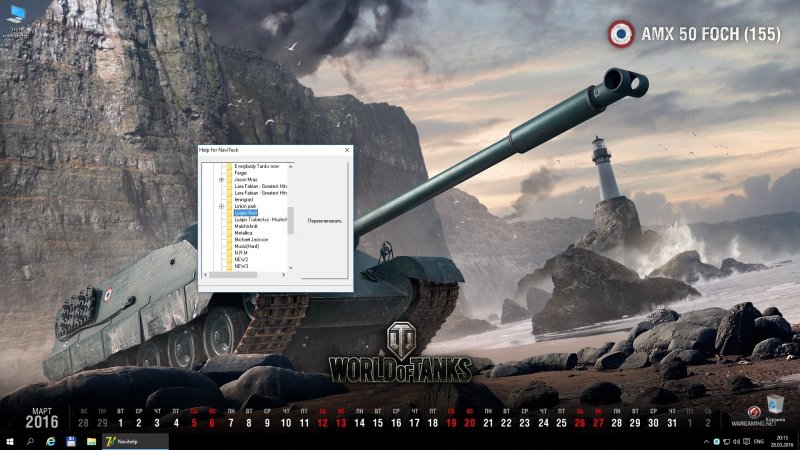Click the tree's vertical scroll up arrow
The image size is (800, 450).
(x=290, y=166)
